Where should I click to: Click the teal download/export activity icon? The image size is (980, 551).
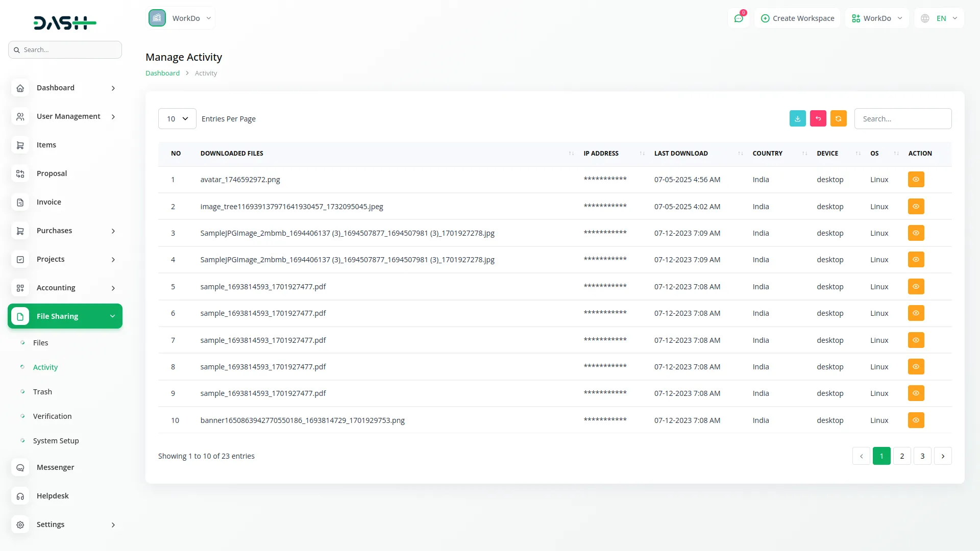click(x=797, y=118)
